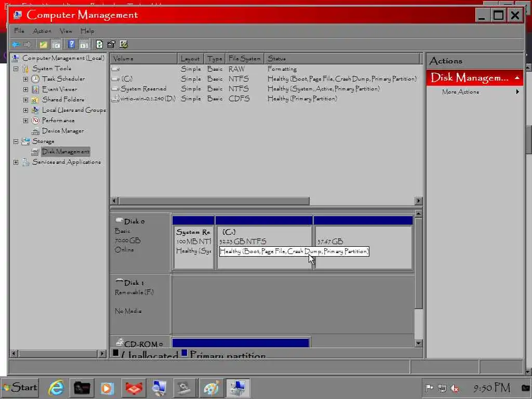Click the muted volume tray icon
Viewport: 532px width, 399px height.
tap(454, 388)
